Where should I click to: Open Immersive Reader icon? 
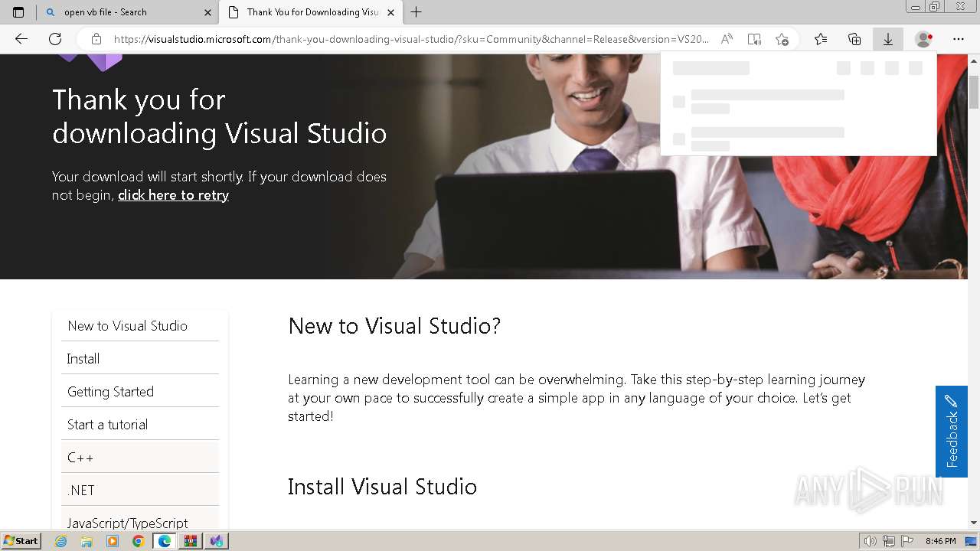tap(754, 39)
